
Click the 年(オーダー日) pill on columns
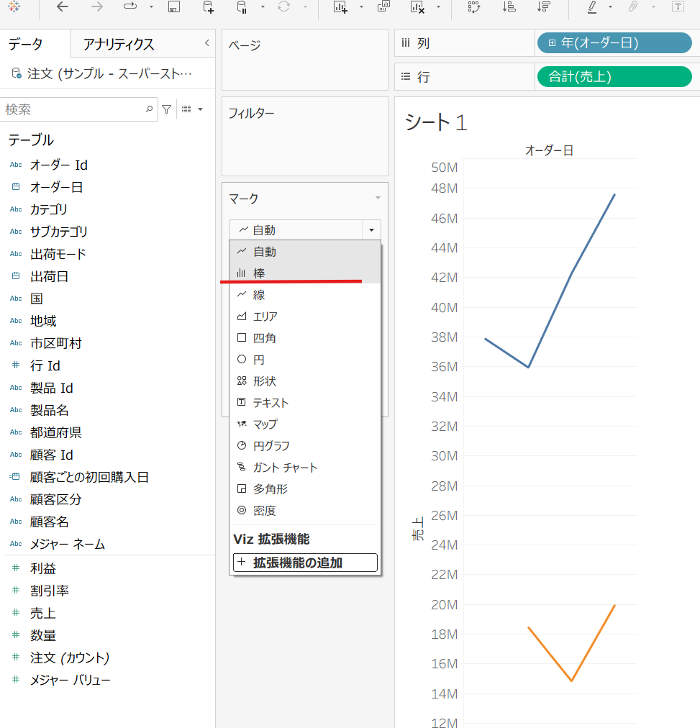click(x=614, y=43)
